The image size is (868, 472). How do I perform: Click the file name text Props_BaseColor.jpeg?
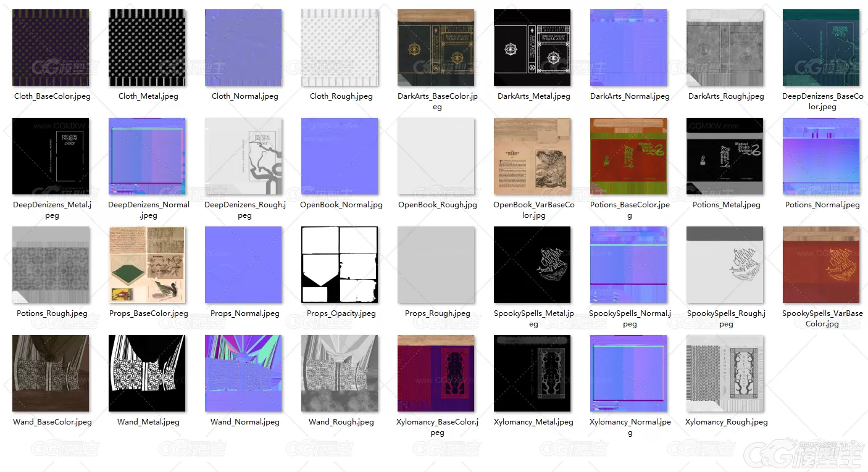pyautogui.click(x=149, y=313)
